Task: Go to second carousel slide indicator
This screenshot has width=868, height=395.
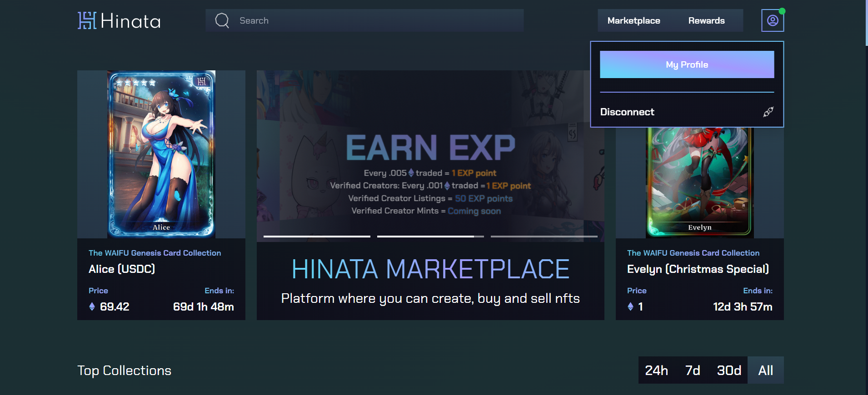Action: point(430,236)
